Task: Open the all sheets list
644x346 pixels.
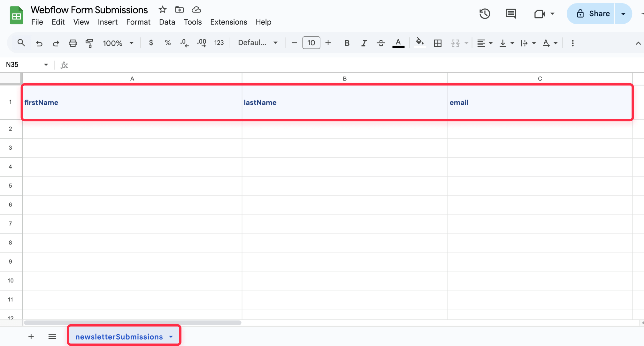Action: pos(52,336)
